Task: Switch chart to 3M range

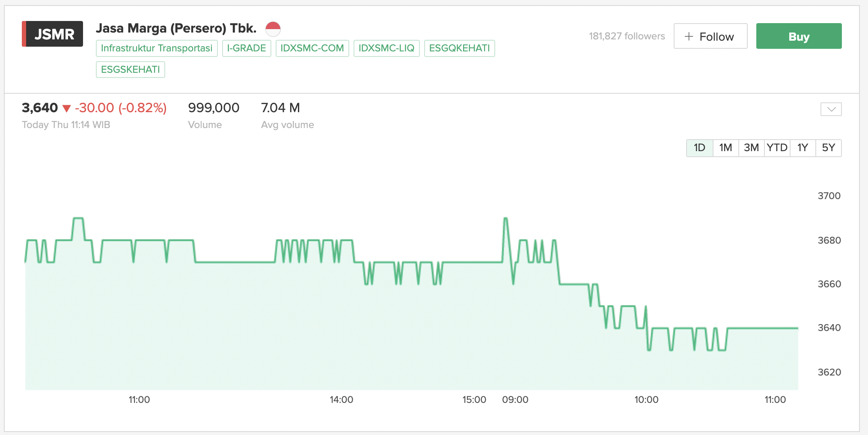Action: [751, 148]
